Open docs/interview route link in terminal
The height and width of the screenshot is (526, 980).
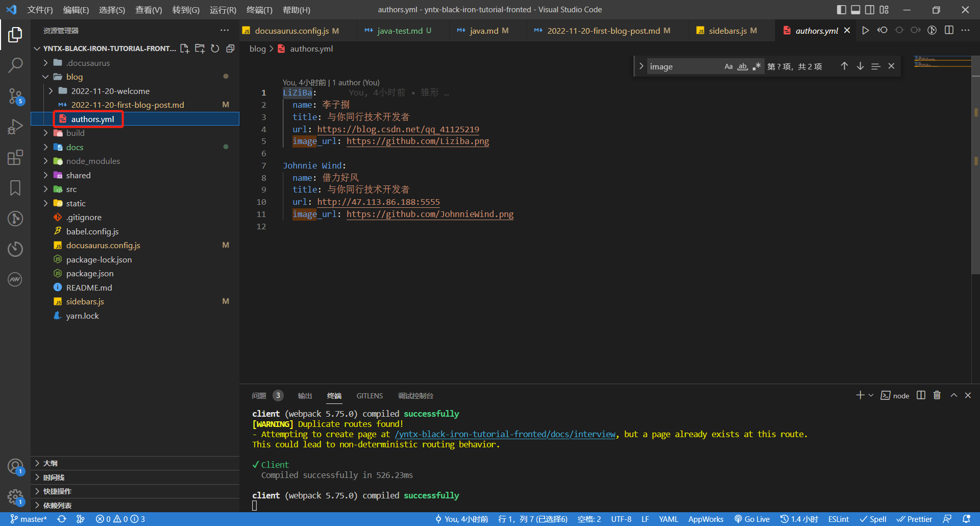coord(505,434)
